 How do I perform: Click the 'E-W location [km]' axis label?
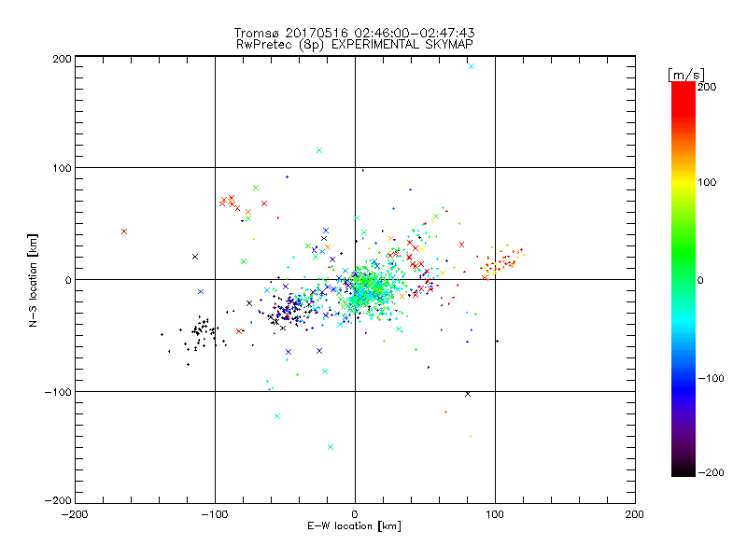354,526
